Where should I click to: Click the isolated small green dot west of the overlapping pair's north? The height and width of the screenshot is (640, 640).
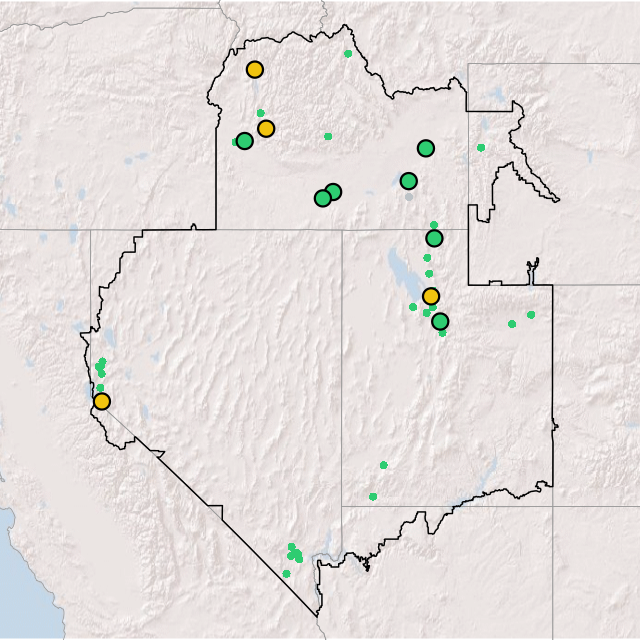coord(328,136)
